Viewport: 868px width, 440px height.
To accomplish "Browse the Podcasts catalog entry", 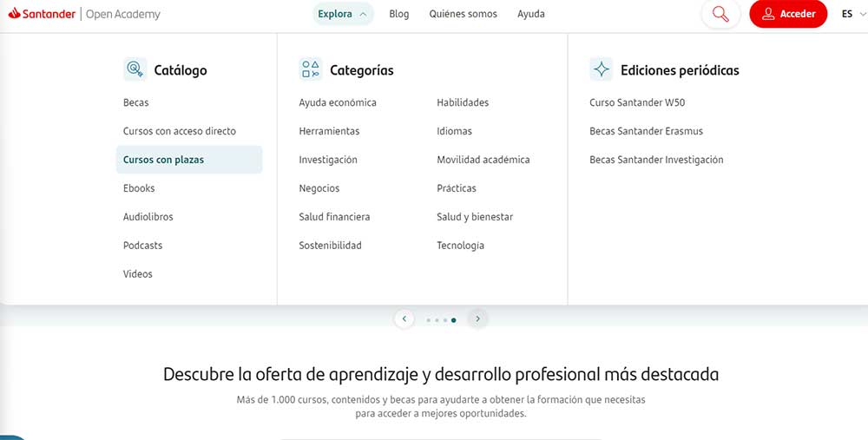I will pos(142,246).
